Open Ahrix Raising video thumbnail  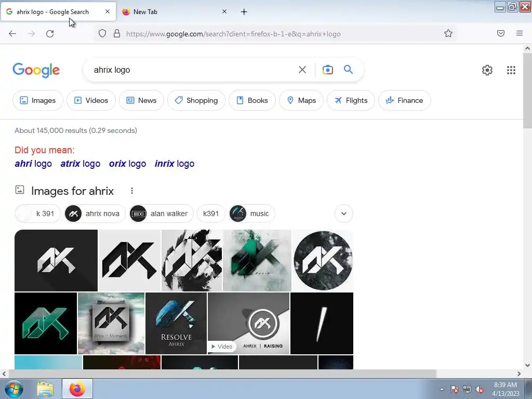click(249, 323)
